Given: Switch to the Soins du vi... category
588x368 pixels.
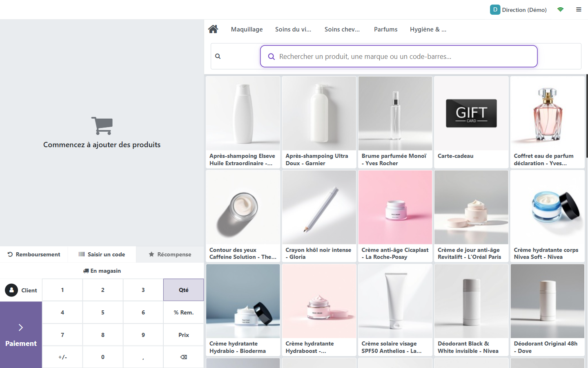Looking at the screenshot, I should coord(293,29).
